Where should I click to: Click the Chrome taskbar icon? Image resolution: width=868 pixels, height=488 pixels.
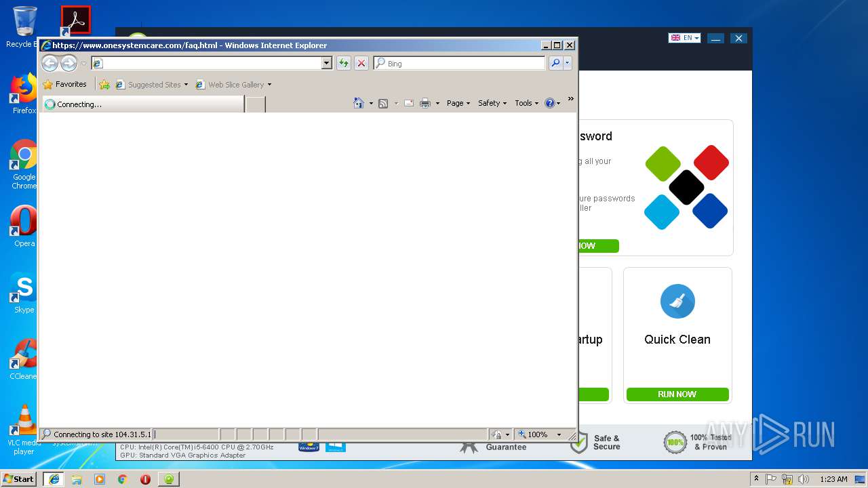point(122,479)
